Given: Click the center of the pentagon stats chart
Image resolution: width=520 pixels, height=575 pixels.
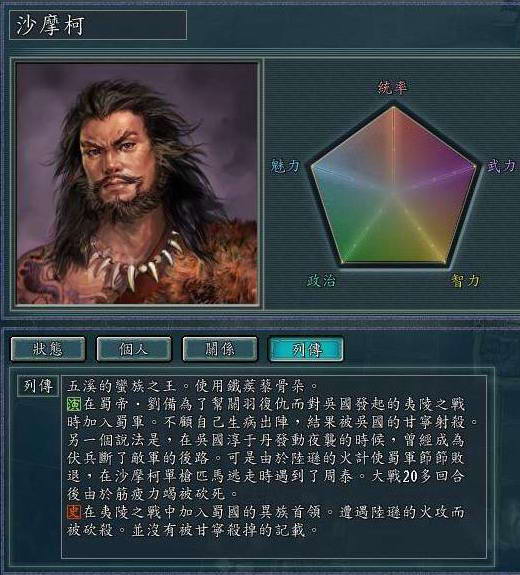Looking at the screenshot, I should click(393, 193).
